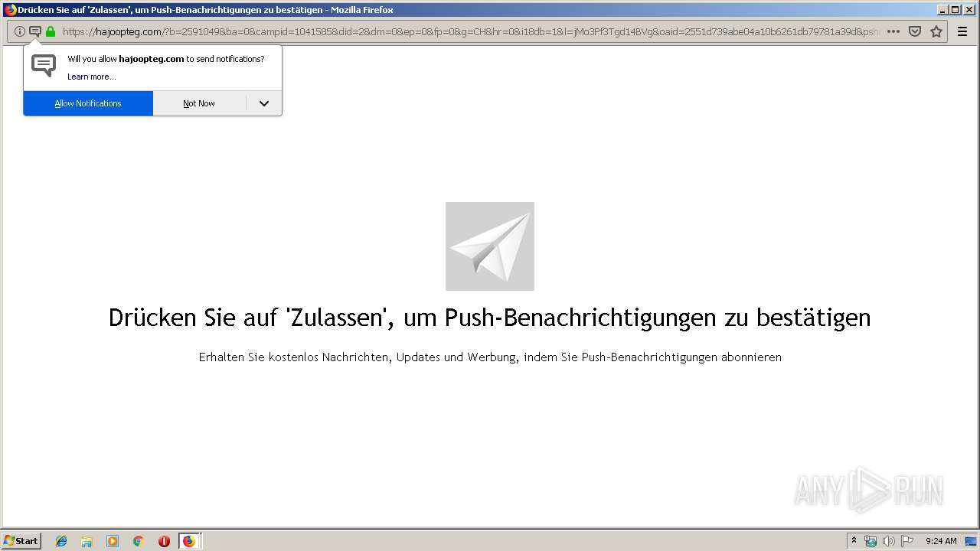Image resolution: width=980 pixels, height=551 pixels.
Task: Show hidden system tray icons
Action: (854, 541)
